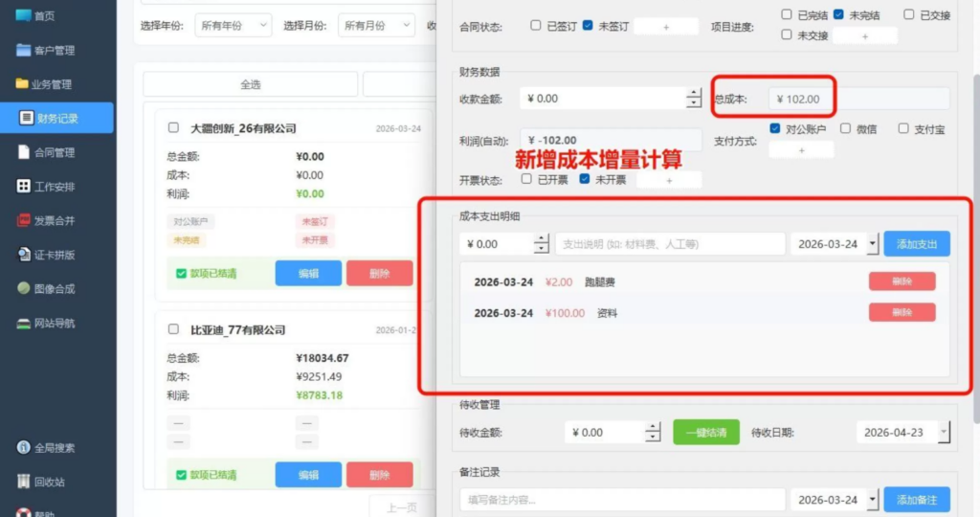Screen dimensions: 980x517
Task: Uncheck the 对公账户 payment checkbox
Action: click(775, 128)
